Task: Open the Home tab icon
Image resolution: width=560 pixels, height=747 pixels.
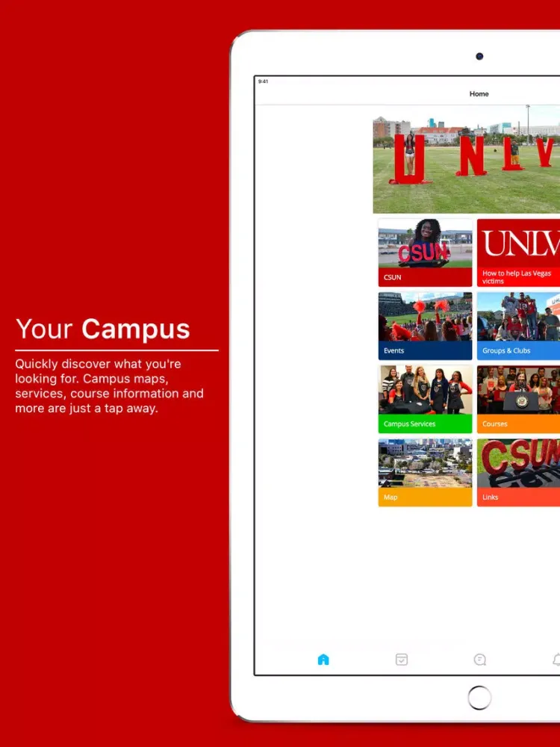Action: (x=323, y=660)
